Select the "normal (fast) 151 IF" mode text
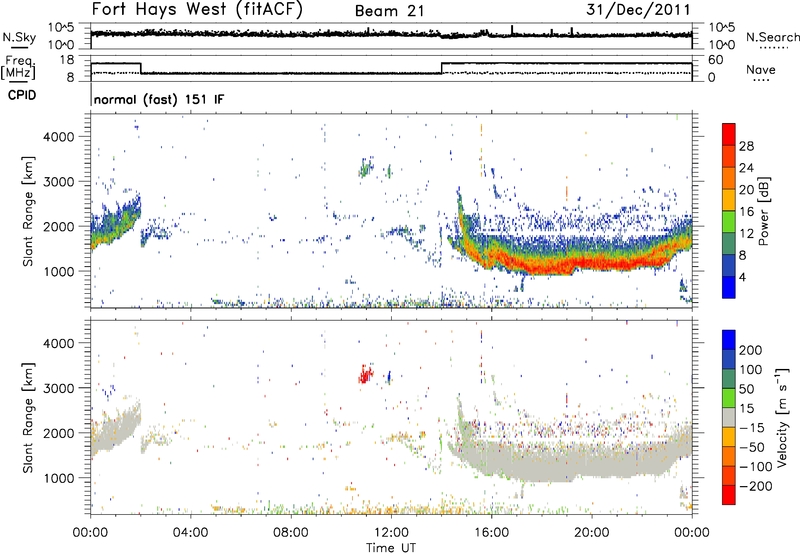This screenshot has width=800, height=554. [159, 99]
